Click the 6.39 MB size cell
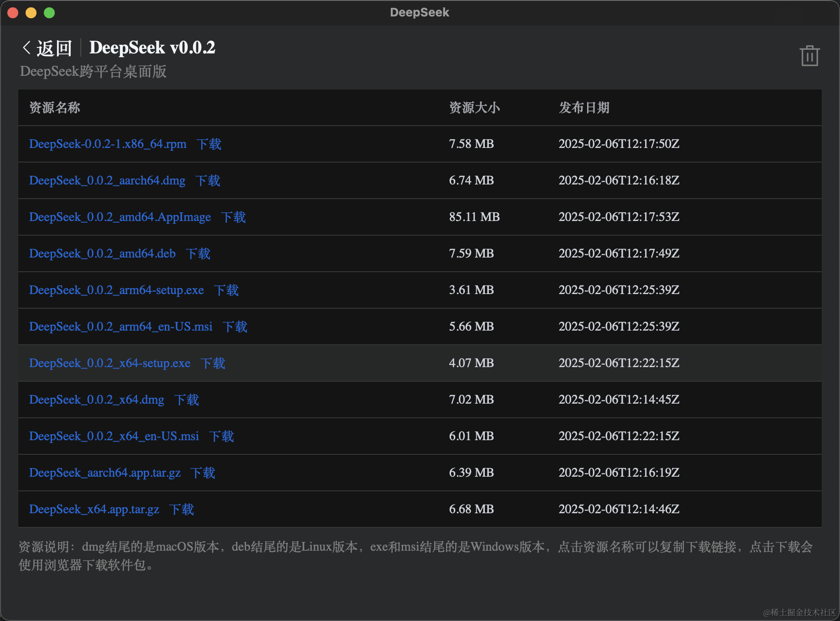The width and height of the screenshot is (840, 621). 472,473
